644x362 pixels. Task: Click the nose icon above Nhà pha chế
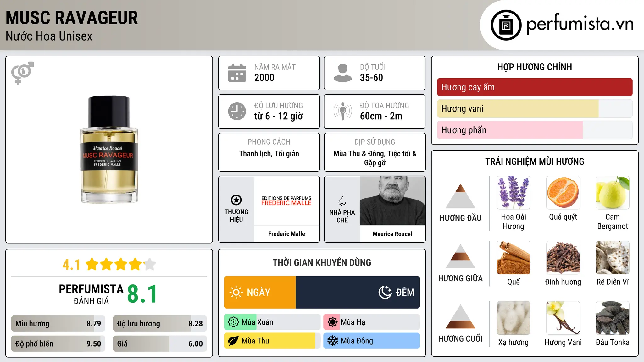(x=342, y=200)
